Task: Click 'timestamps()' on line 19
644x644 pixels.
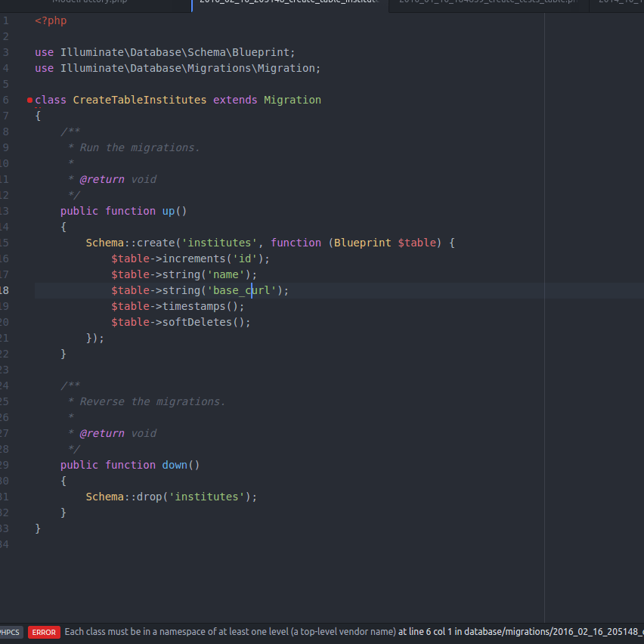Action: [200, 306]
